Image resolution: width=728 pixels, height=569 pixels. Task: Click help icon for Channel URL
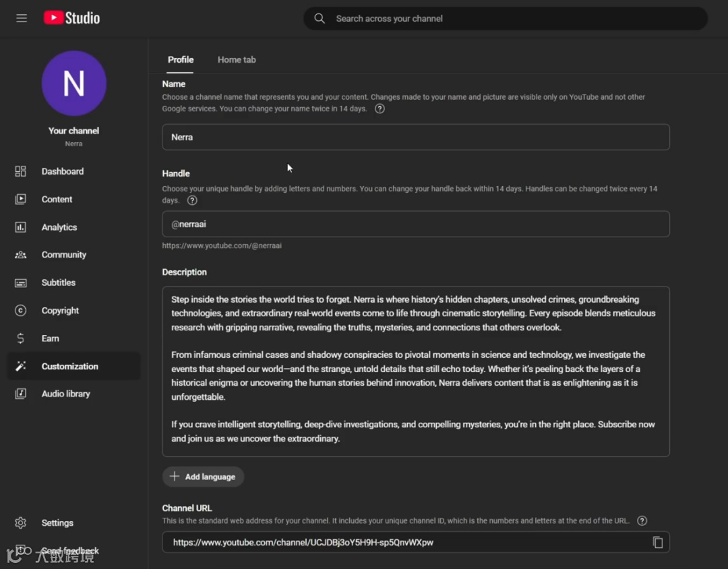pos(642,520)
